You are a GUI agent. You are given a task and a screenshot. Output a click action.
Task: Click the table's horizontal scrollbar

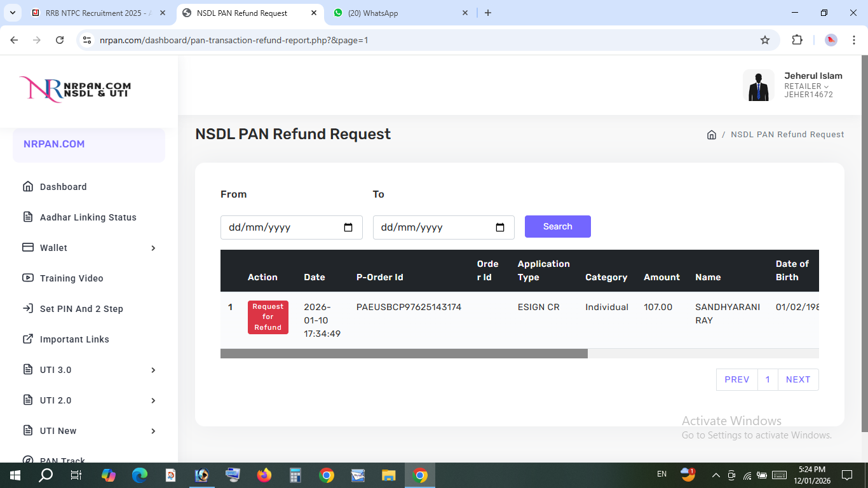pyautogui.click(x=403, y=353)
